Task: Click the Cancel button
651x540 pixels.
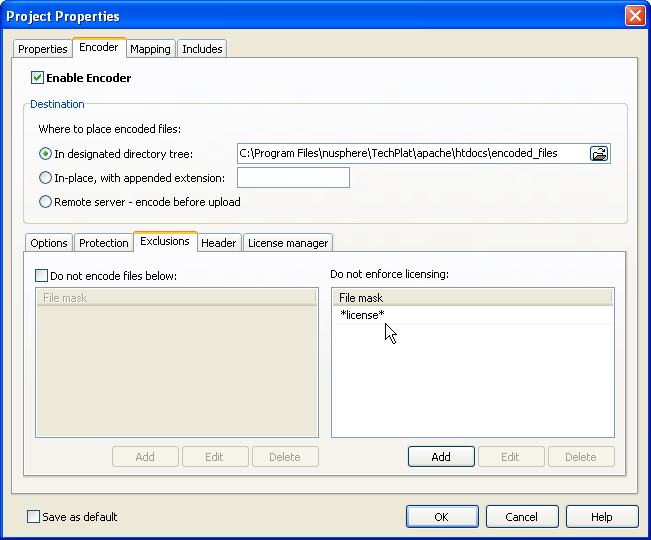Action: click(521, 517)
